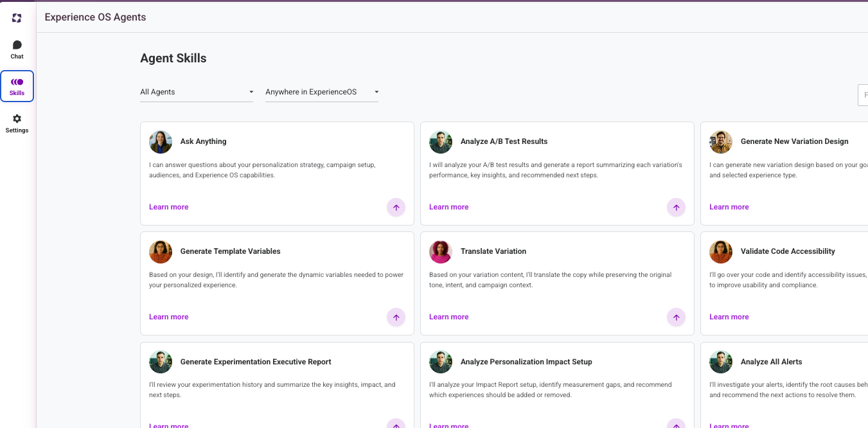The height and width of the screenshot is (428, 868).
Task: Select the Skills sidebar icon
Action: click(x=17, y=86)
